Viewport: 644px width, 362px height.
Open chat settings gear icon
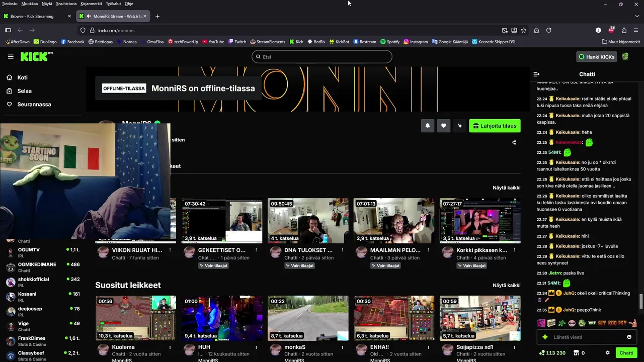tap(608, 353)
